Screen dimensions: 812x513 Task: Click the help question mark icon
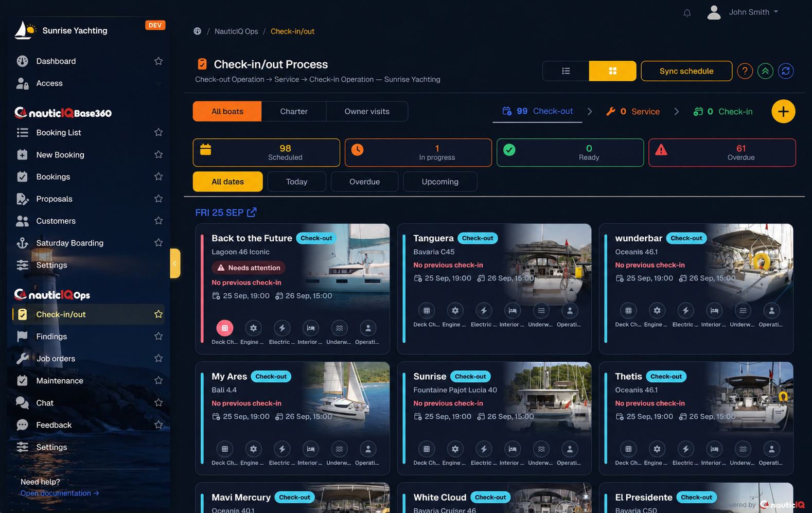coord(745,71)
